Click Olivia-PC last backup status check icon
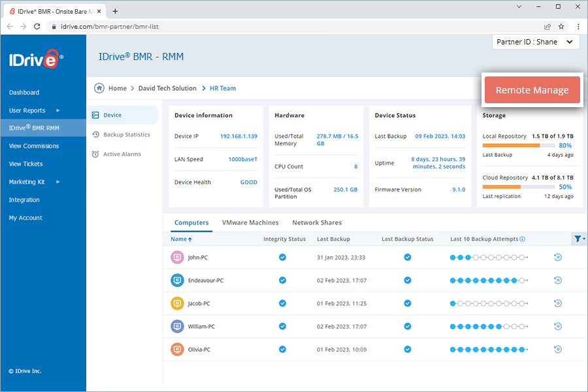This screenshot has width=588, height=392. click(408, 350)
